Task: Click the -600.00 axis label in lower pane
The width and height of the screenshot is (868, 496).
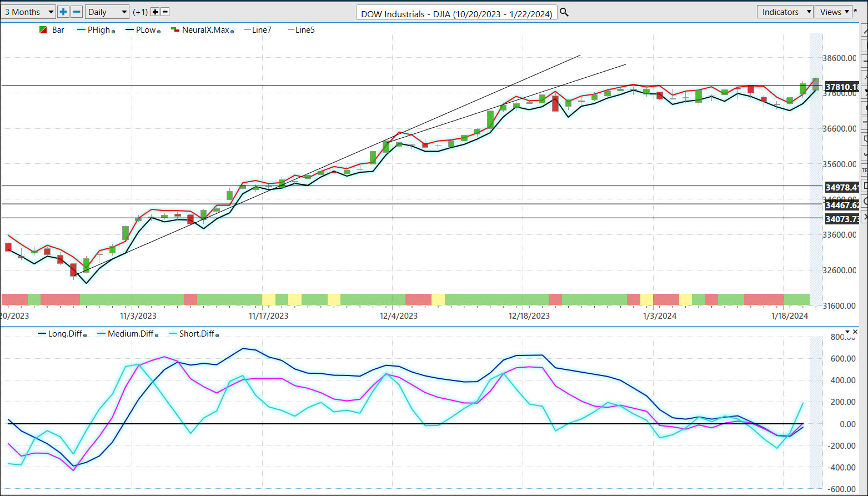Action: click(842, 489)
